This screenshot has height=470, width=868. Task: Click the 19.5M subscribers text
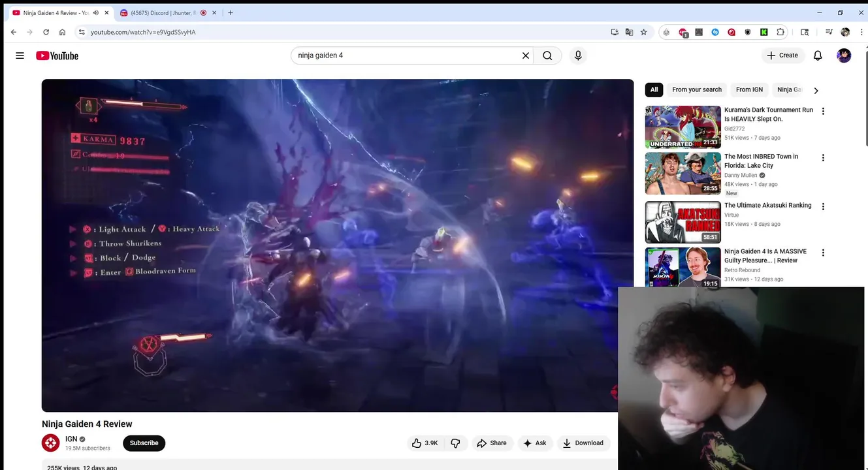(88, 448)
